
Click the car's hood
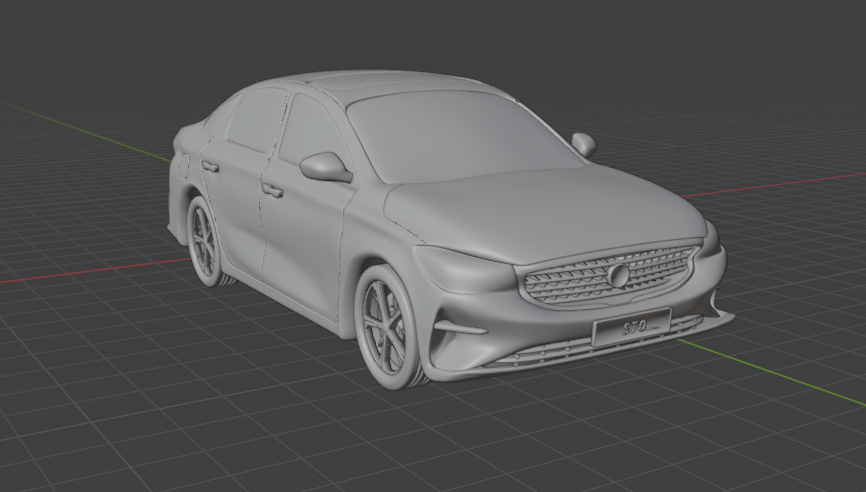coord(544,215)
